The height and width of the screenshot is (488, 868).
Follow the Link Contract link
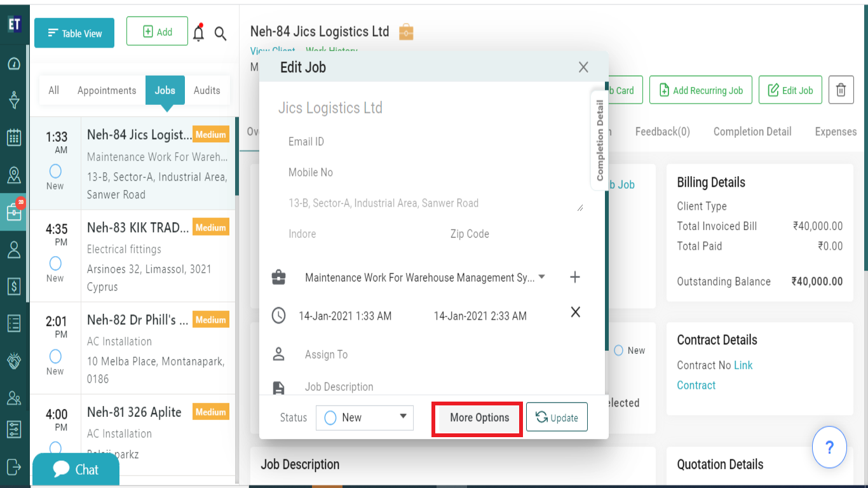pos(715,375)
